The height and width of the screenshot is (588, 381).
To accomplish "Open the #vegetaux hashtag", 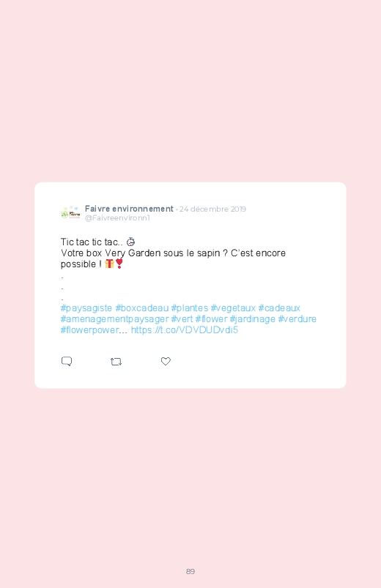I will coord(233,308).
